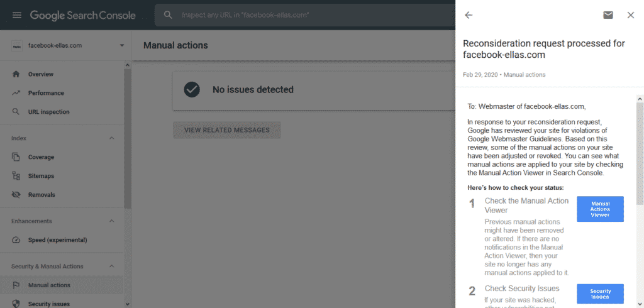Click the Enhancements section label

(31, 221)
